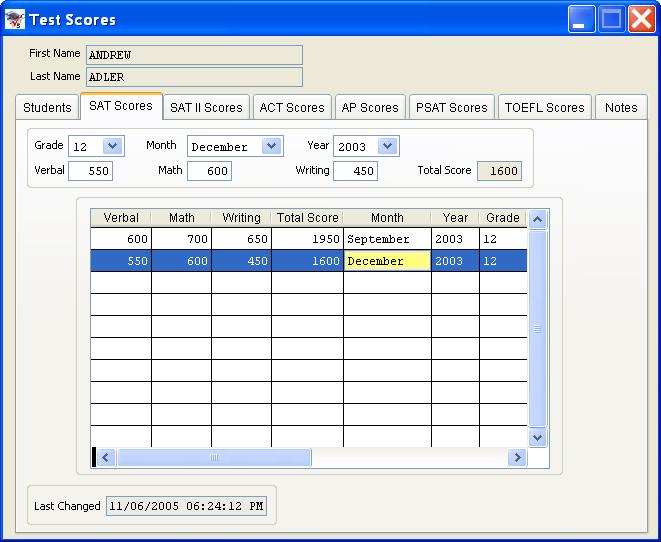Viewport: 661px width, 542px height.
Task: Click the Math score input field
Action: point(209,171)
